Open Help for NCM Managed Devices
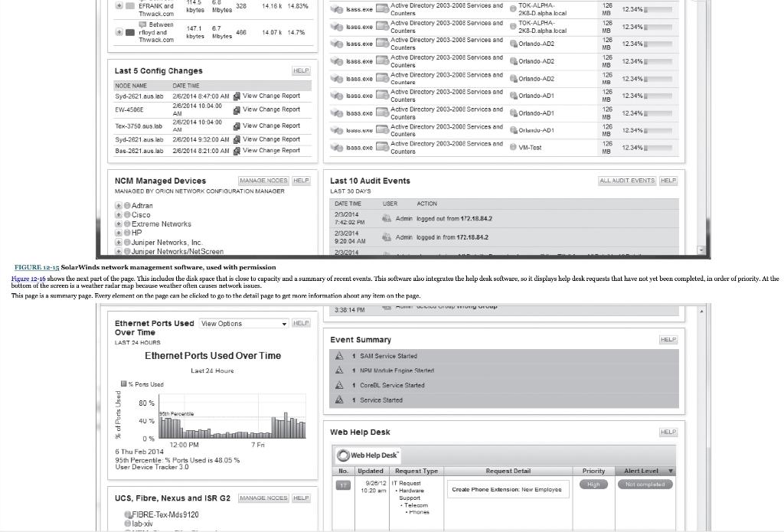Image resolution: width=784 pixels, height=532 pixels. 301,181
